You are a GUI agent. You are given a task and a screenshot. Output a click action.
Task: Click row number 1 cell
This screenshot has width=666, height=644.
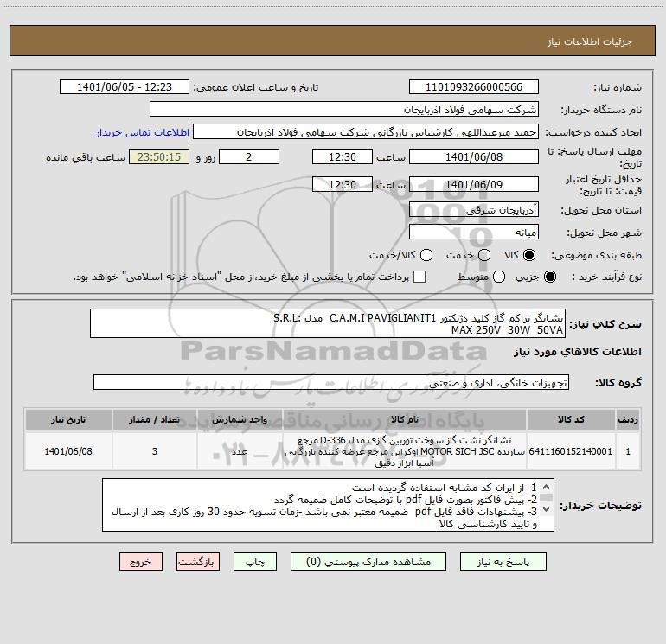pyautogui.click(x=628, y=451)
